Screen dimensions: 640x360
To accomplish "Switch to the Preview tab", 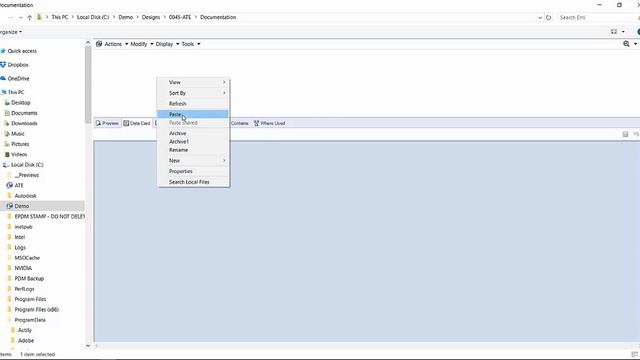I will click(107, 123).
